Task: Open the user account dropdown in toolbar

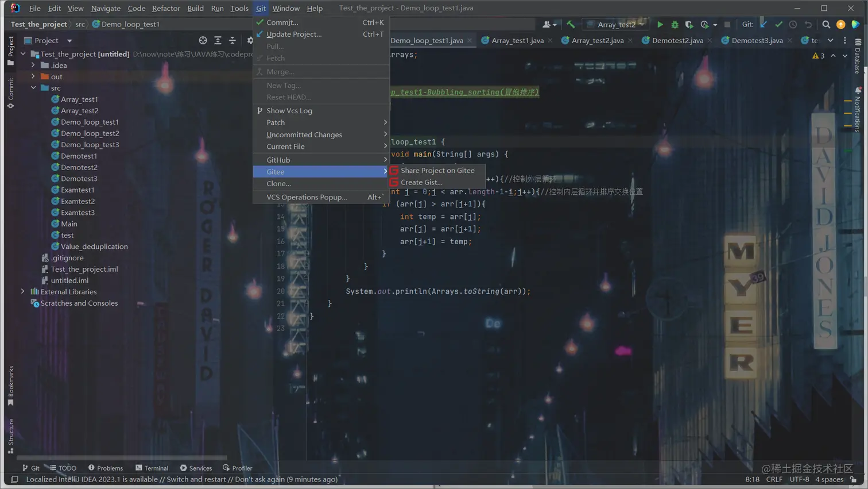Action: pos(549,25)
